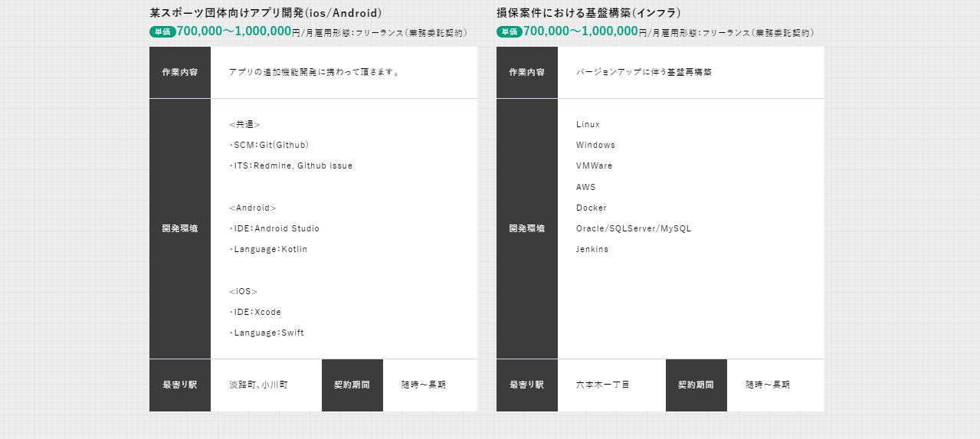Viewport: 980px width, 439px height.
Task: Click the Docker entry in the right listing
Action: click(592, 208)
